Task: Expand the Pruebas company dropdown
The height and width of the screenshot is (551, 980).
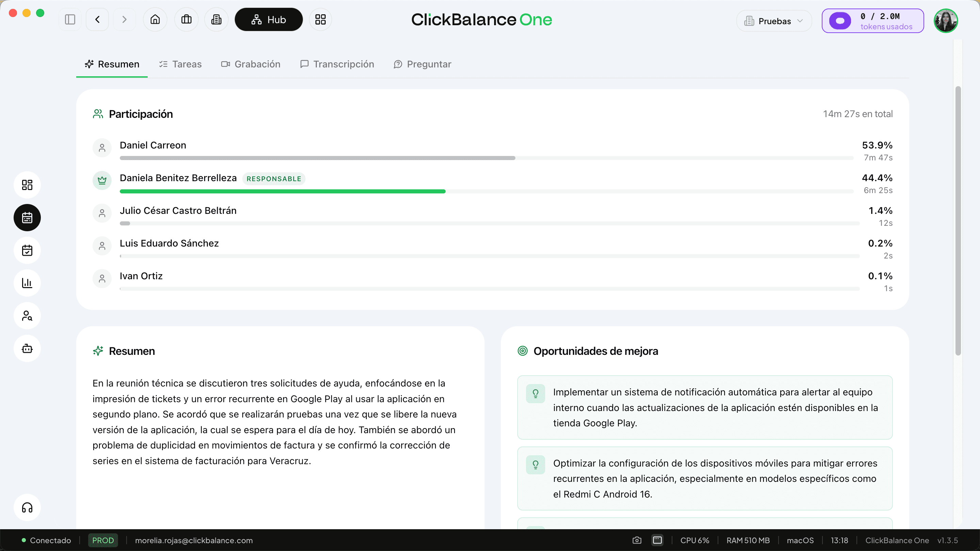Action: [x=774, y=21]
